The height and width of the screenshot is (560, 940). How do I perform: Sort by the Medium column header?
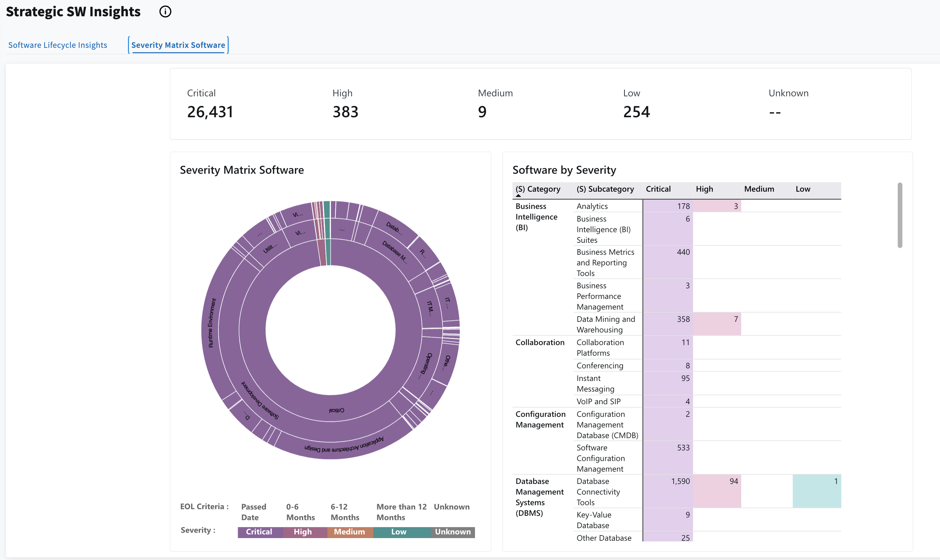[759, 189]
